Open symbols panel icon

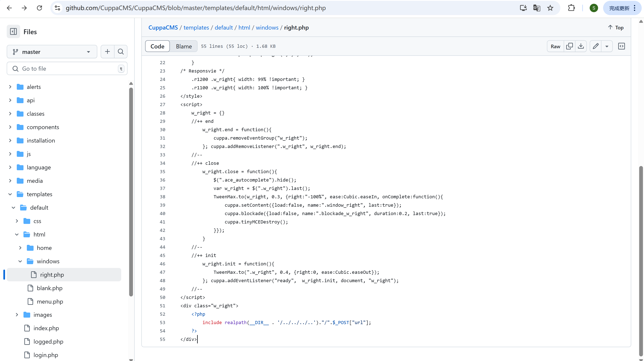click(x=622, y=46)
